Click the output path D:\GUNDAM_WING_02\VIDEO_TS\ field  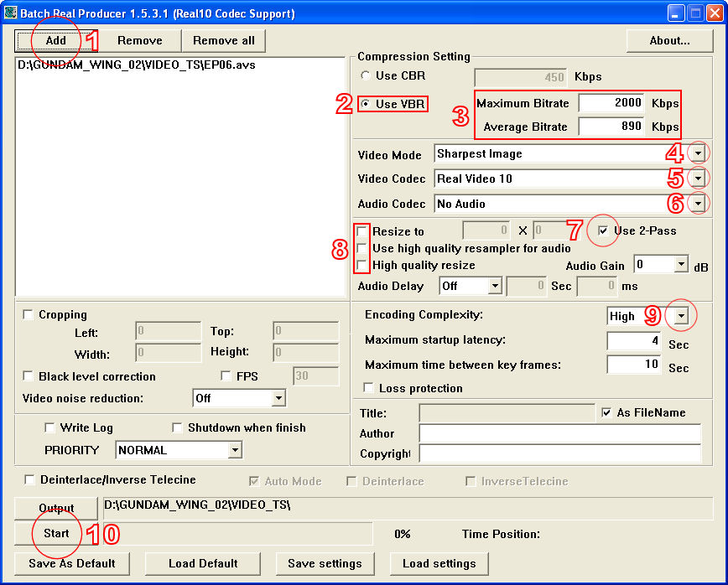tap(407, 508)
